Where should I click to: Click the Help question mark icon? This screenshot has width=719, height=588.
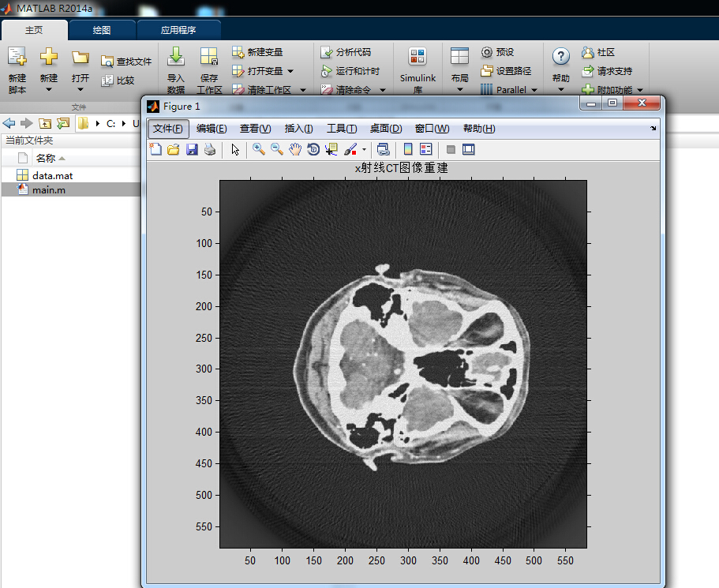click(x=561, y=57)
